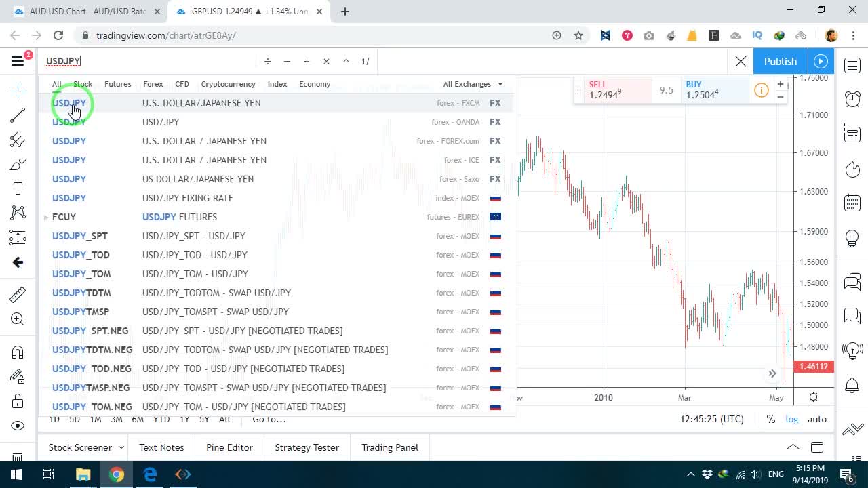
Task: Maximize the bottom panel icon
Action: click(817, 447)
